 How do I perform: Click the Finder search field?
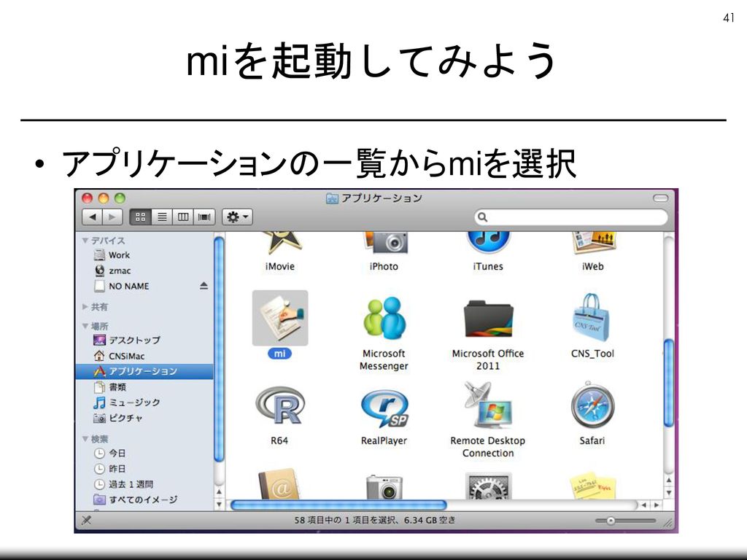(x=571, y=217)
